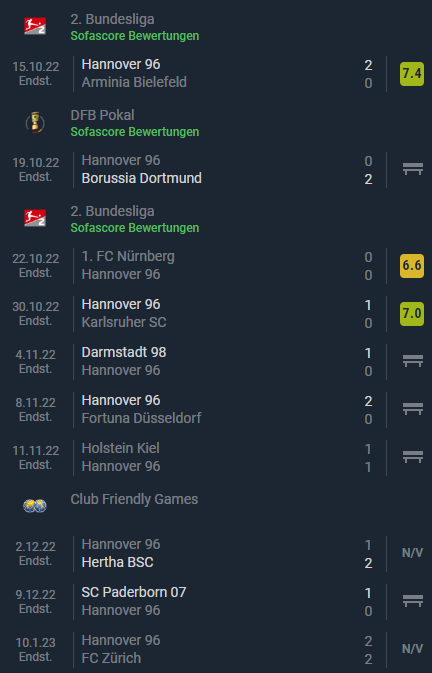
Task: Open the FC Zürich match from 10.1.23
Action: [x=216, y=649]
